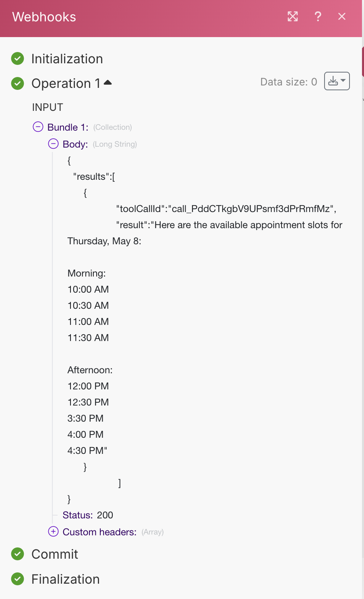Collapse the Bundle 1 collection
This screenshot has height=599, width=364.
(x=37, y=127)
